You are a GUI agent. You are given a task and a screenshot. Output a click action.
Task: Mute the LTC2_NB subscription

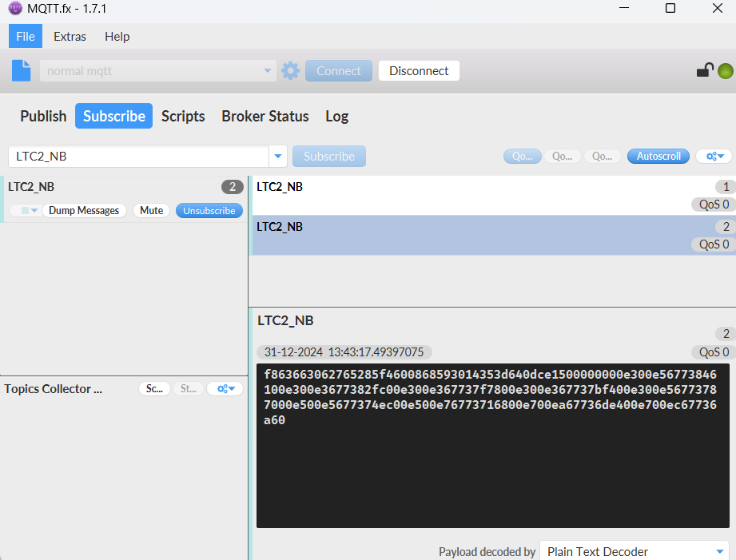[151, 210]
